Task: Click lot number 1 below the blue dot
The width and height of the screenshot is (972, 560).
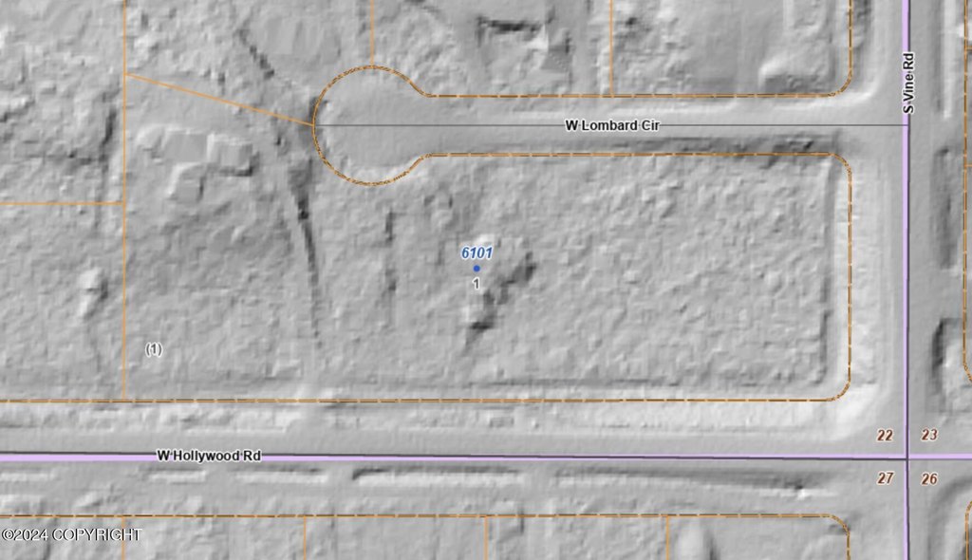Action: point(476,283)
